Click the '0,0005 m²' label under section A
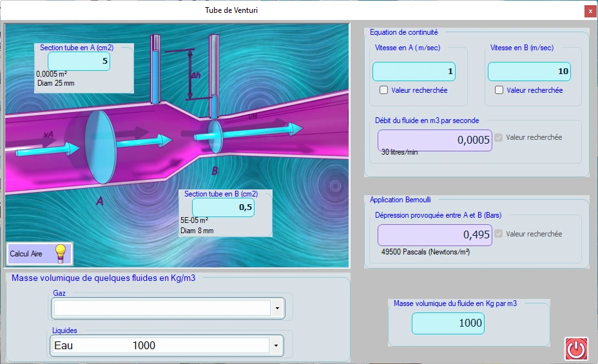 point(52,74)
